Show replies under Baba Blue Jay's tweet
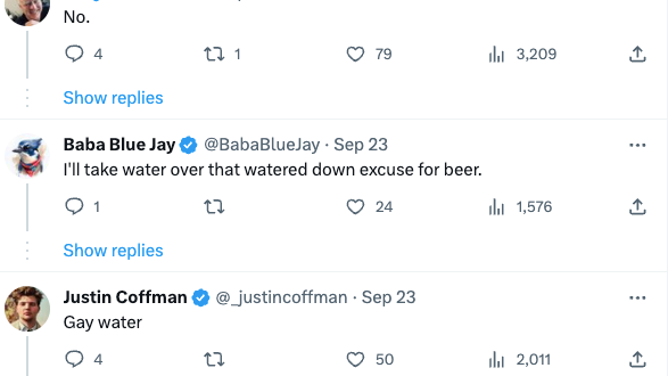Image resolution: width=668 pixels, height=376 pixels. (x=113, y=250)
